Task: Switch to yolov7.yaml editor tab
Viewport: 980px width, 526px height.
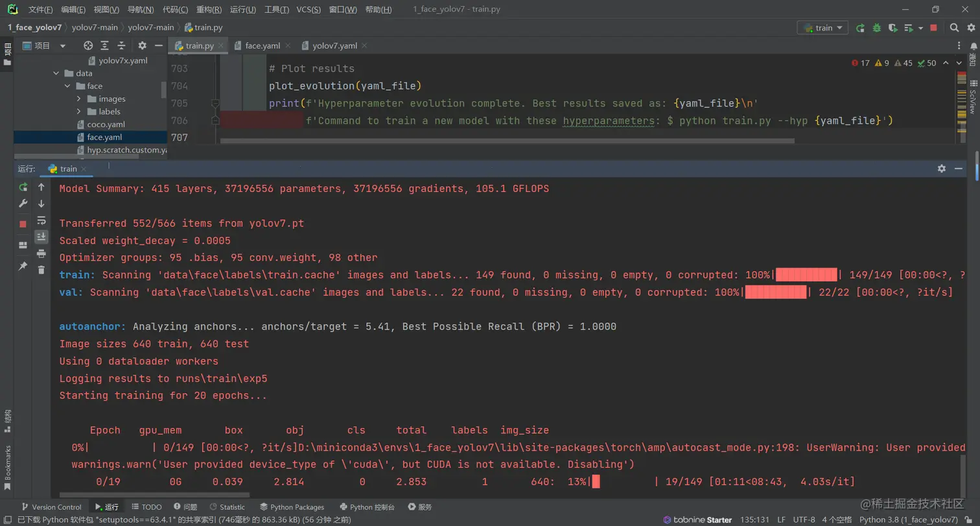Action: point(334,45)
